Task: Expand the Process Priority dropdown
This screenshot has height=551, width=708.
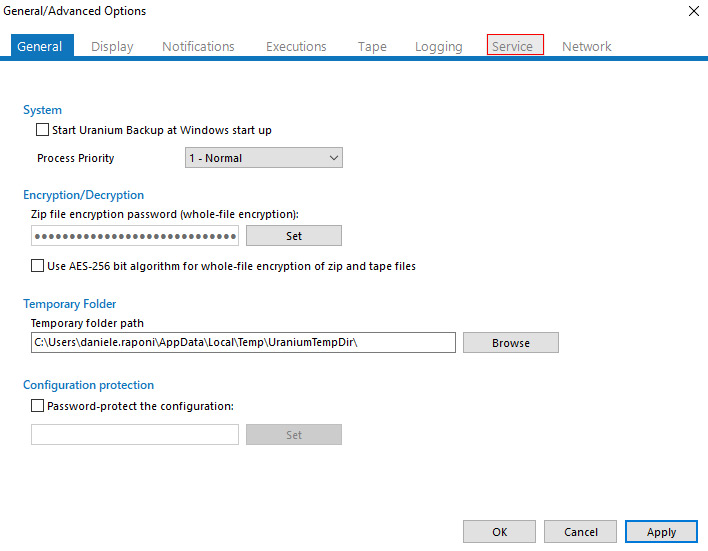Action: (264, 158)
